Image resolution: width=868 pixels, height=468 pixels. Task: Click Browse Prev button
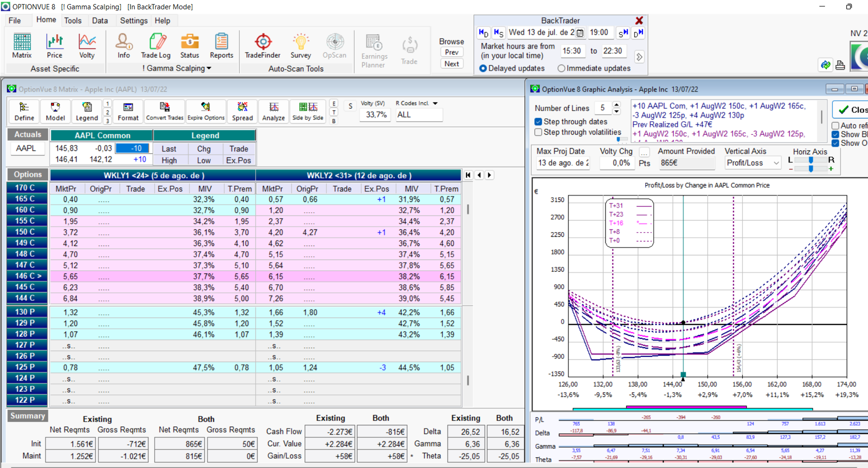(451, 52)
